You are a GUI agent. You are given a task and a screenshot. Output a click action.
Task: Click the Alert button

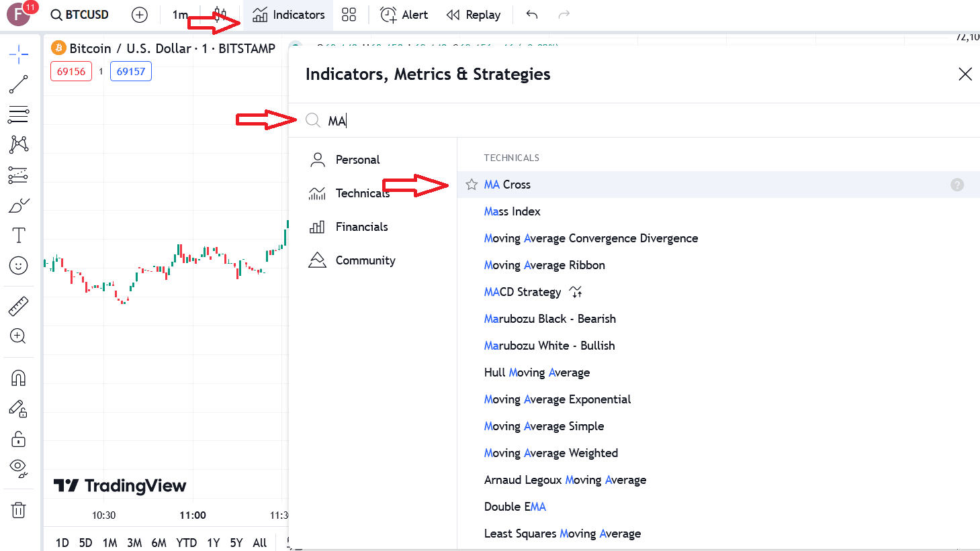point(404,15)
